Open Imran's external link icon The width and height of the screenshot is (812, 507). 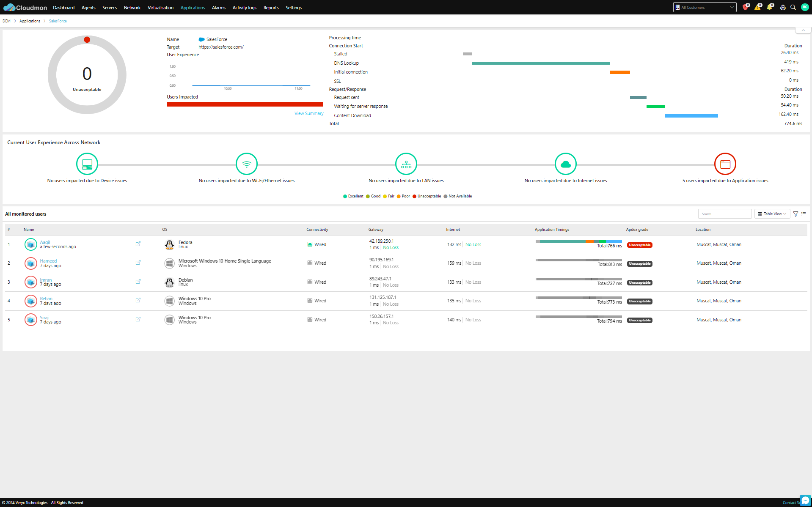click(x=138, y=282)
